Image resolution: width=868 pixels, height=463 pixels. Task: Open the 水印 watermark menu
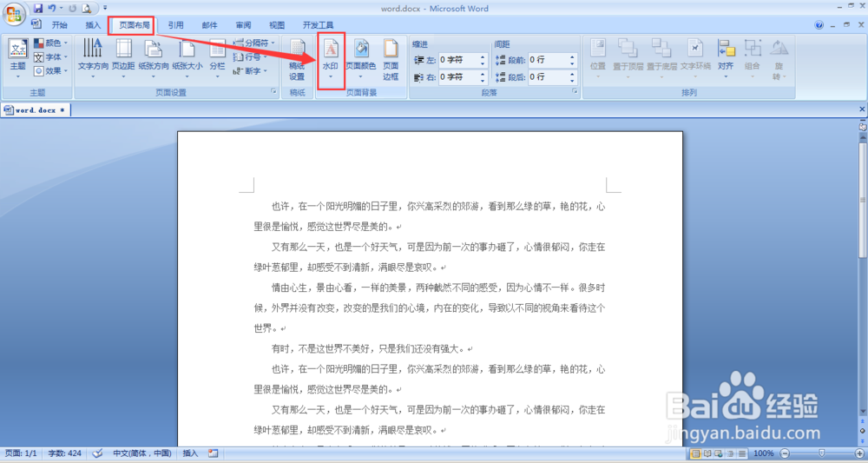[331, 60]
